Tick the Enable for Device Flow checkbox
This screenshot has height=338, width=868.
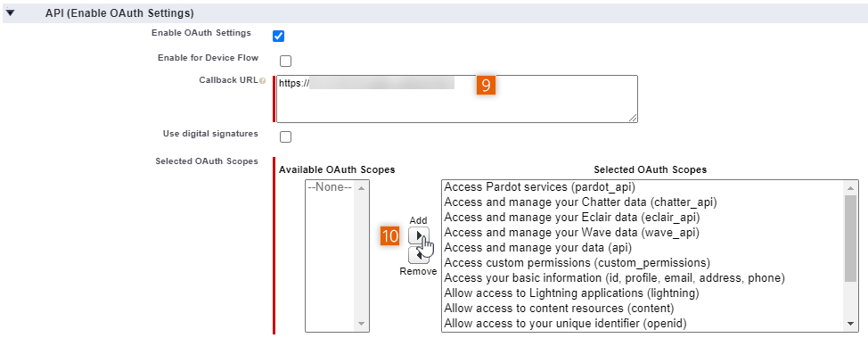[286, 61]
